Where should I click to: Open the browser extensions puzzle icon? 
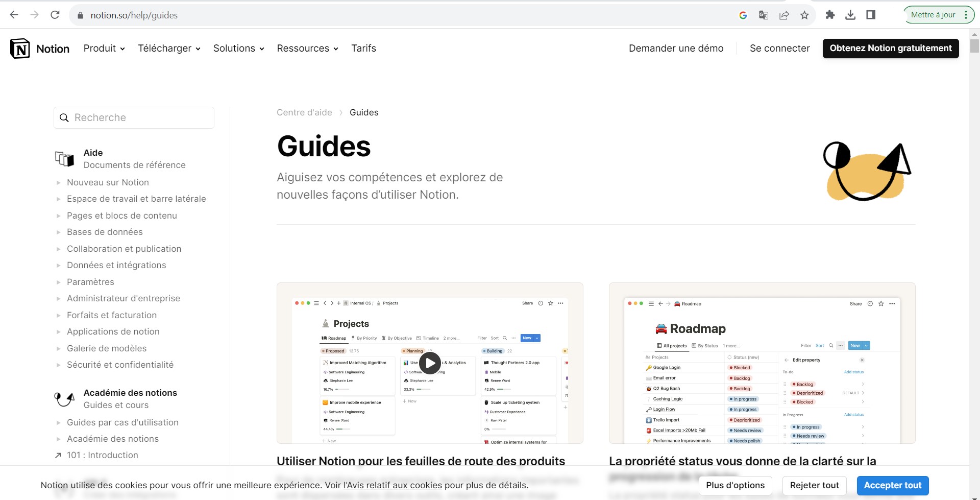(x=830, y=15)
